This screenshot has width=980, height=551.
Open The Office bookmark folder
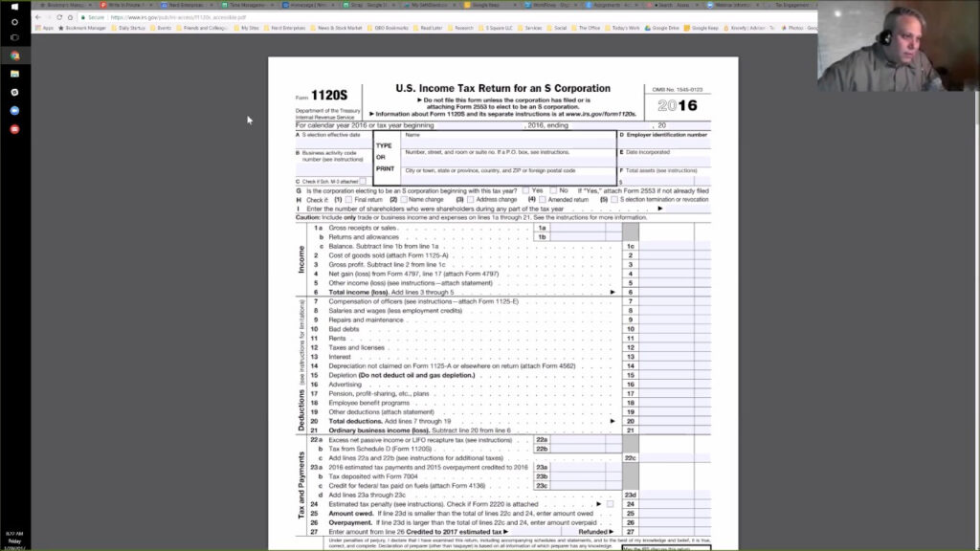[x=587, y=28]
